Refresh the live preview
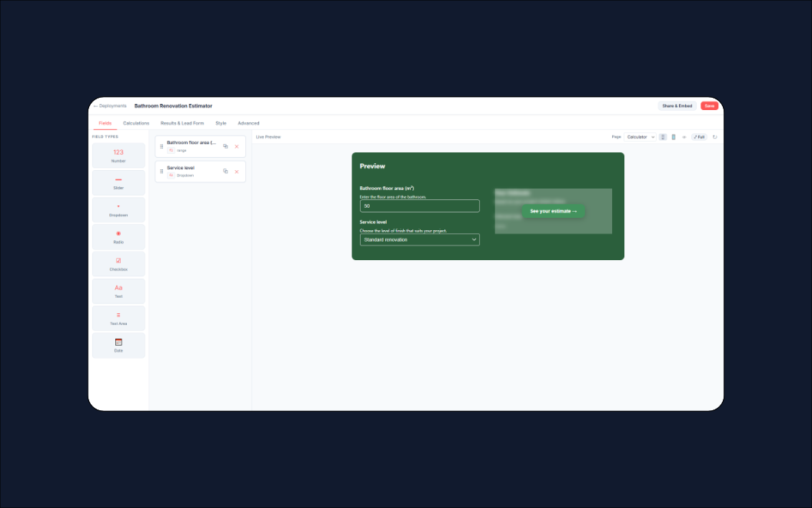The image size is (812, 508). (x=714, y=137)
